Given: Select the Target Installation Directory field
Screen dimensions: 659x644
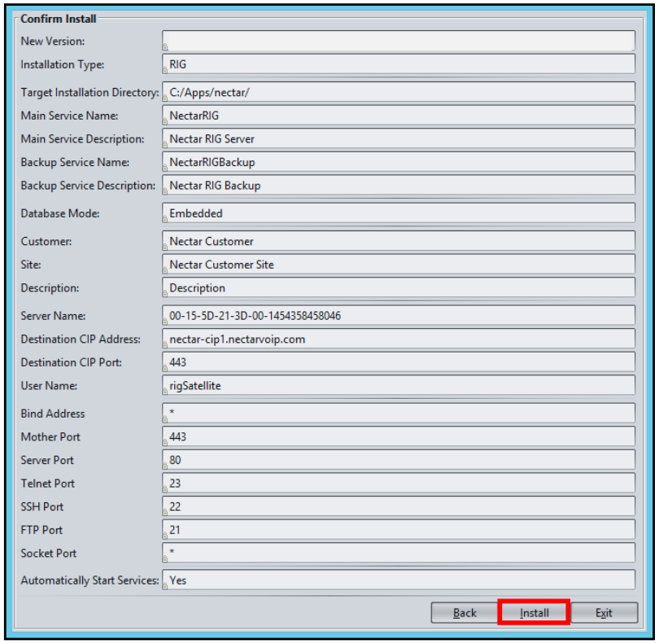Looking at the screenshot, I should (x=399, y=92).
